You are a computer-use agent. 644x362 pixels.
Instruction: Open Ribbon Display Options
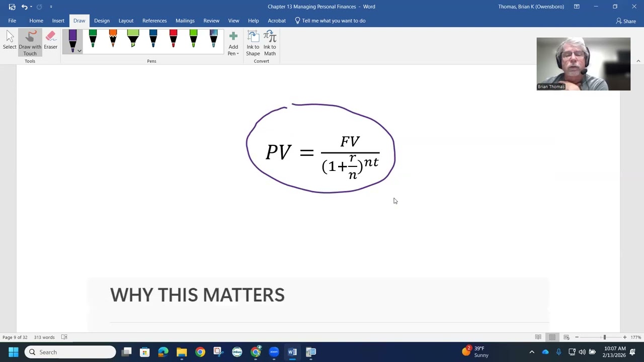click(x=577, y=7)
